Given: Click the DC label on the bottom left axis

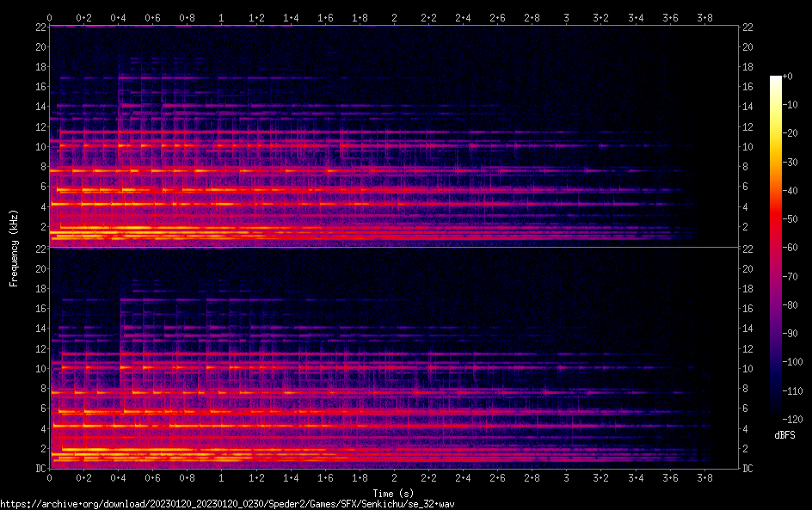Looking at the screenshot, I should tap(40, 469).
